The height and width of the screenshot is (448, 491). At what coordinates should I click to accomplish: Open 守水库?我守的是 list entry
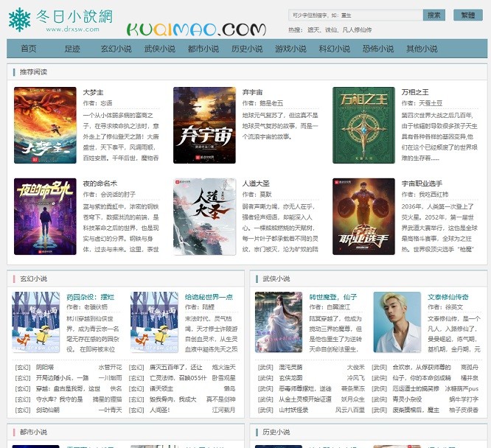coord(60,399)
